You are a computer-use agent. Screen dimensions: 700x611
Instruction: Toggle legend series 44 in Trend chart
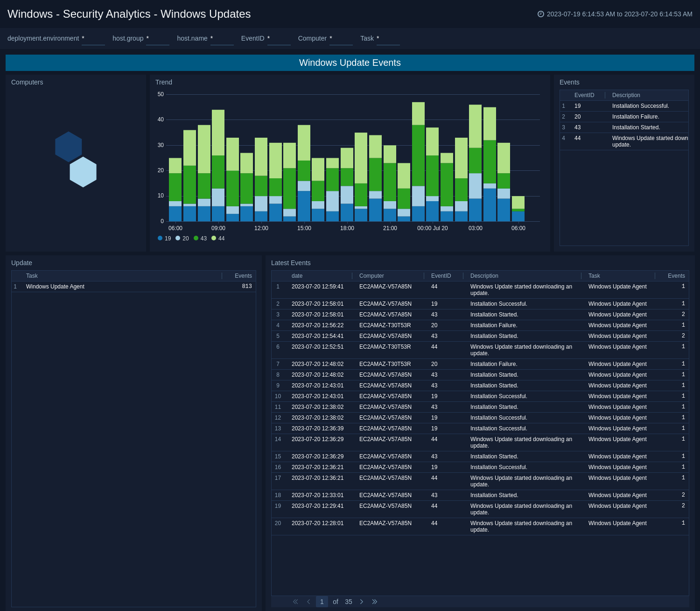pyautogui.click(x=218, y=239)
